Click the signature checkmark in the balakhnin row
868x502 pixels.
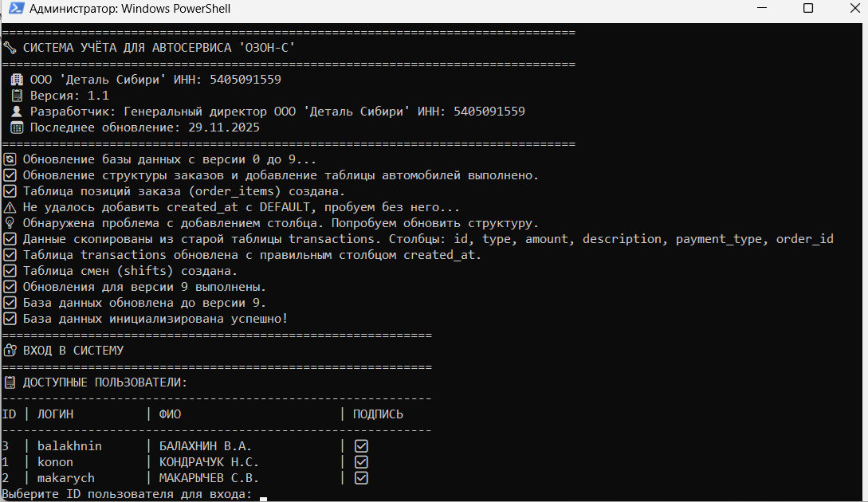point(361,446)
